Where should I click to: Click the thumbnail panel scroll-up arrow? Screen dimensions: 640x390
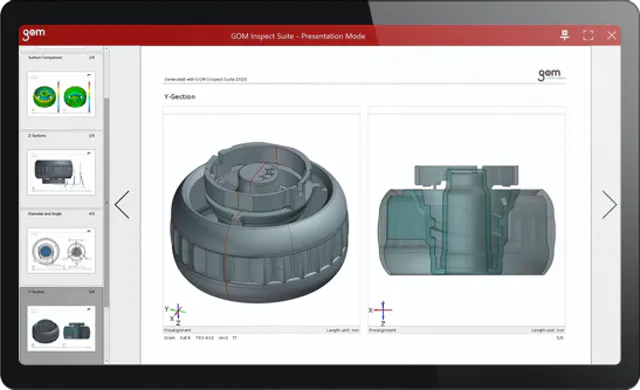[x=107, y=49]
